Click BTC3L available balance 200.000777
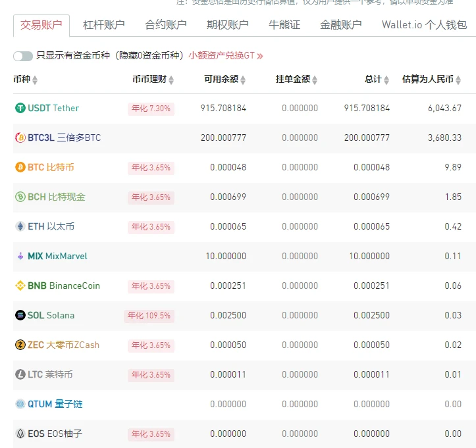This screenshot has height=448, width=476. click(x=223, y=137)
